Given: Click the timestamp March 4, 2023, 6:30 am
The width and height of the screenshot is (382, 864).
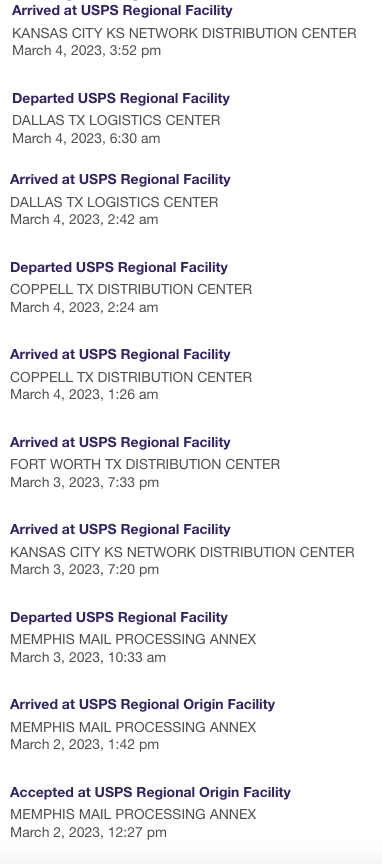Looking at the screenshot, I should 86,138.
